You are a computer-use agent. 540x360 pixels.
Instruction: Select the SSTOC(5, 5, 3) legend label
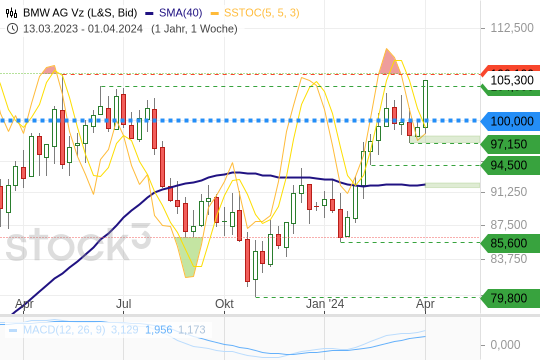(262, 13)
